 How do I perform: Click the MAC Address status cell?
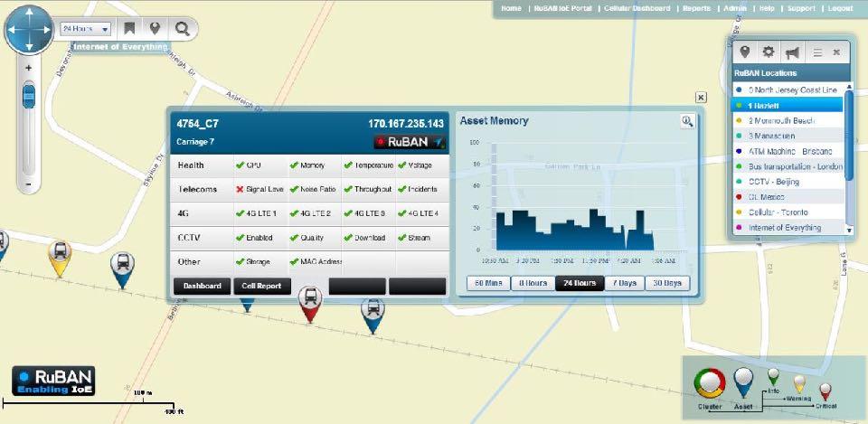(x=314, y=262)
